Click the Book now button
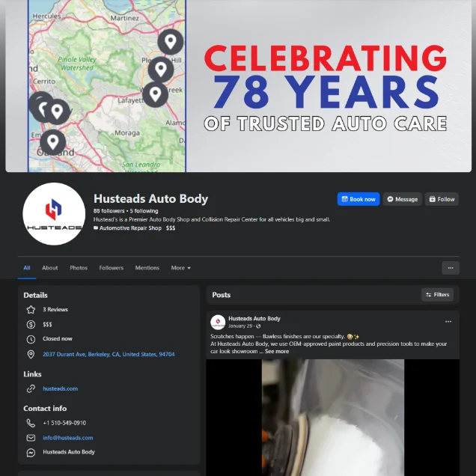The height and width of the screenshot is (476, 476). click(x=358, y=199)
